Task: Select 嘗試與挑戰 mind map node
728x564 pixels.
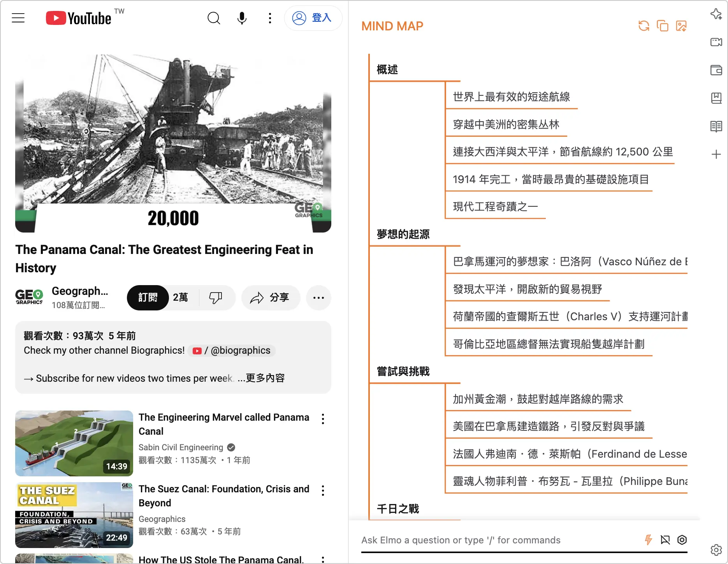Action: 403,372
